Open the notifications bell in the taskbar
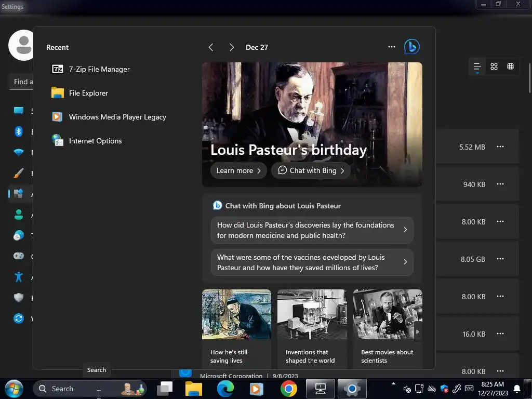532x399 pixels. tap(517, 389)
